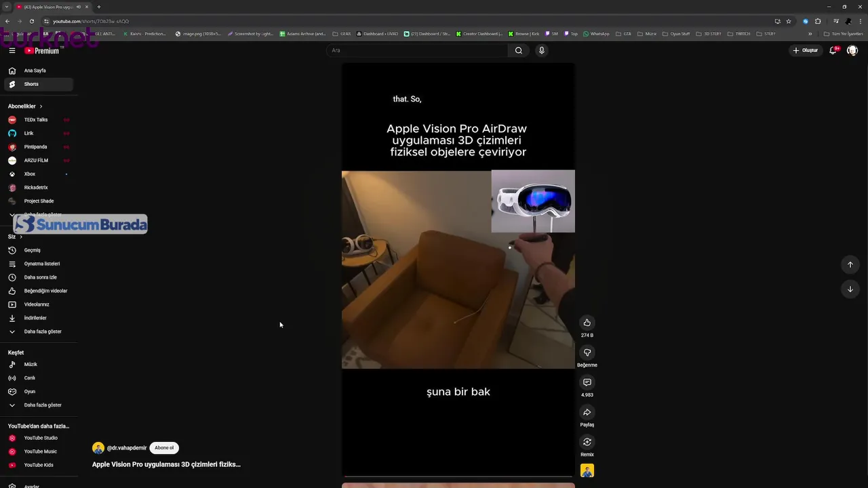Mute the tab audio speaker icon
The image size is (868, 488).
pos(79,7)
